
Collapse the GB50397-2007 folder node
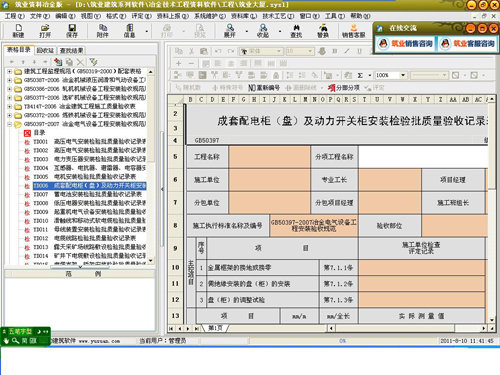pos(10,124)
